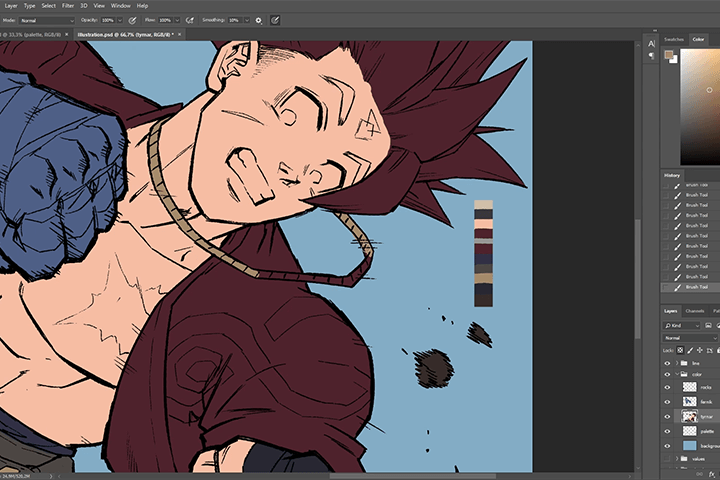Hide the 'background' layer
This screenshot has height=480, width=720.
click(x=667, y=446)
